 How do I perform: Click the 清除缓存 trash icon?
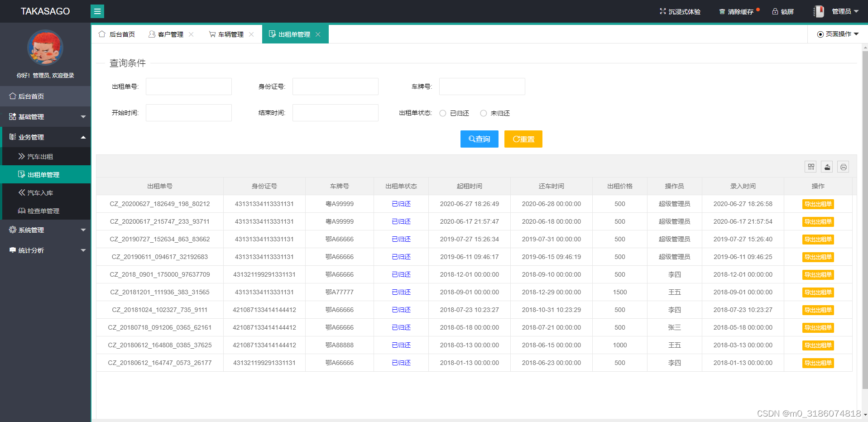(x=722, y=11)
